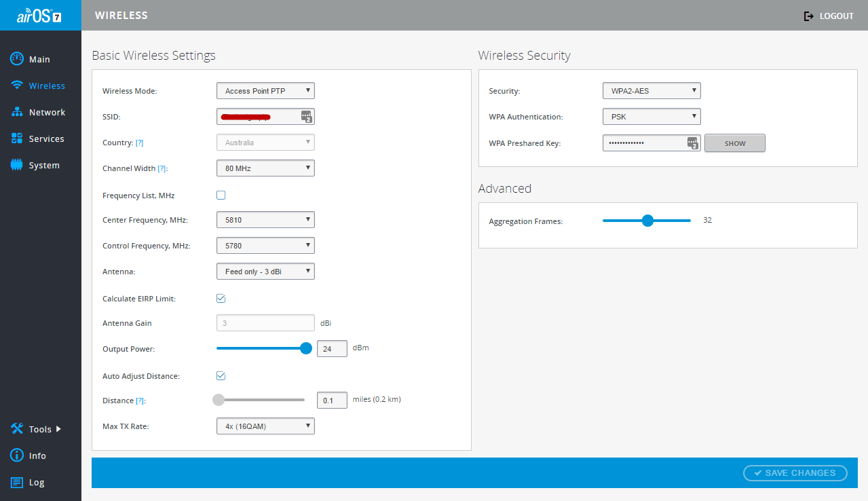The image size is (868, 501).
Task: Click 'Wireless Security' heading
Action: 525,56
